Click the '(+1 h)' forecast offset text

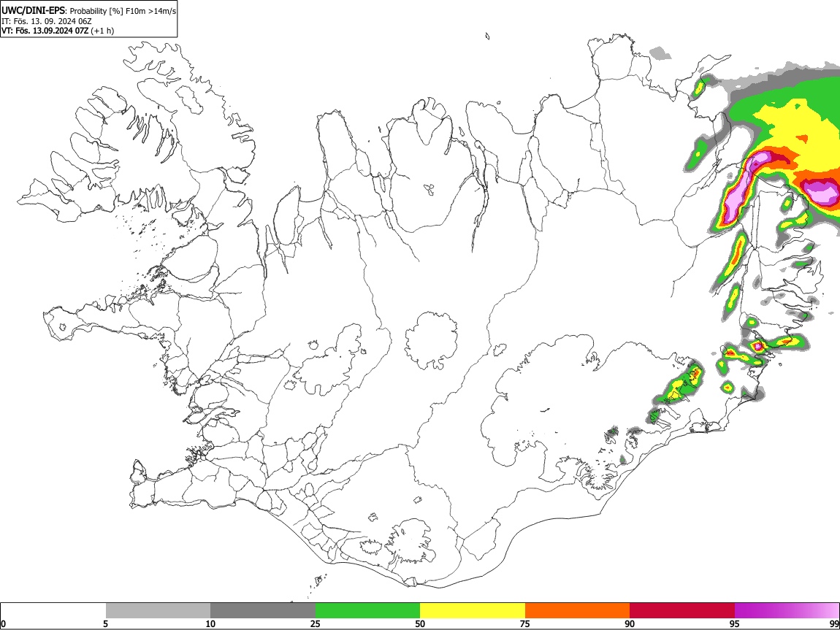click(x=102, y=31)
